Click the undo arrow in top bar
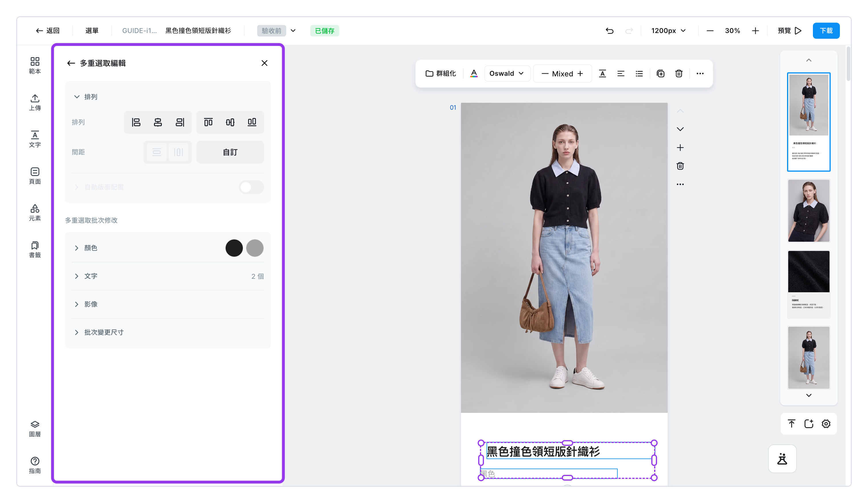The width and height of the screenshot is (868, 503). coord(609,31)
